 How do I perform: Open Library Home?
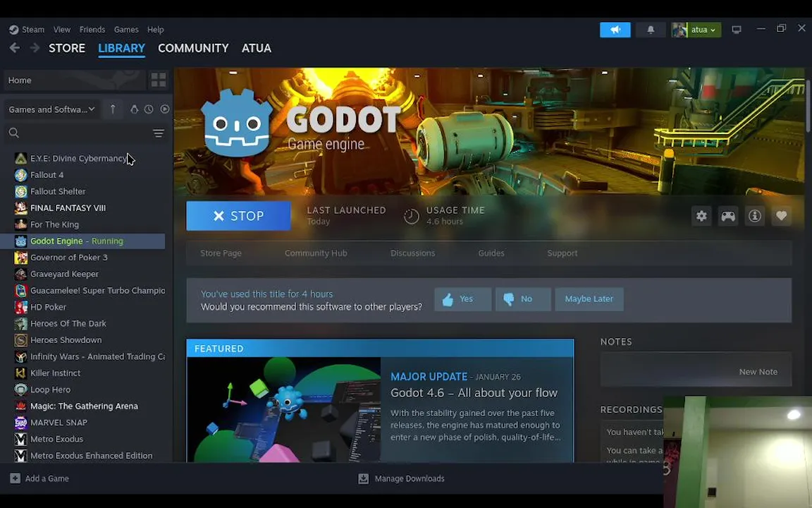click(74, 80)
